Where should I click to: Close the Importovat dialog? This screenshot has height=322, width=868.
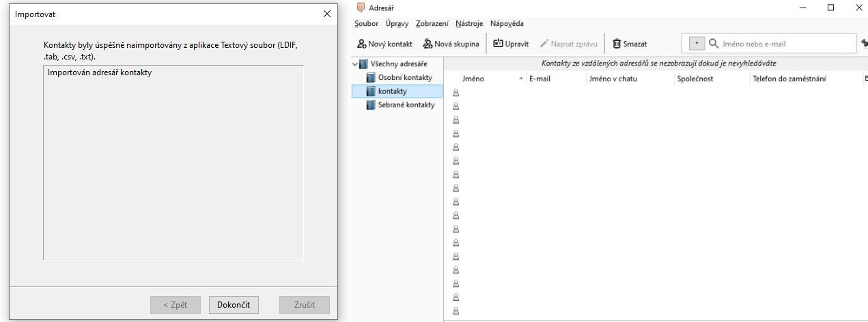(326, 14)
